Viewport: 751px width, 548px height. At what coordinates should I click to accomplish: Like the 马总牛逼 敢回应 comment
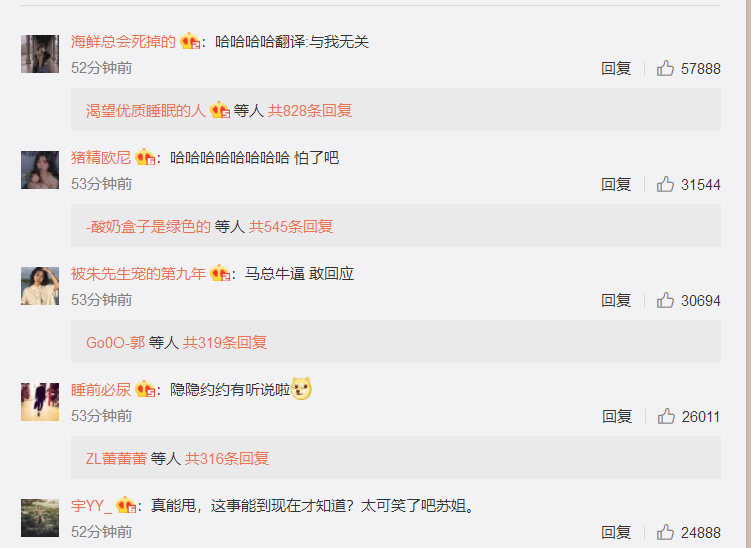point(665,300)
